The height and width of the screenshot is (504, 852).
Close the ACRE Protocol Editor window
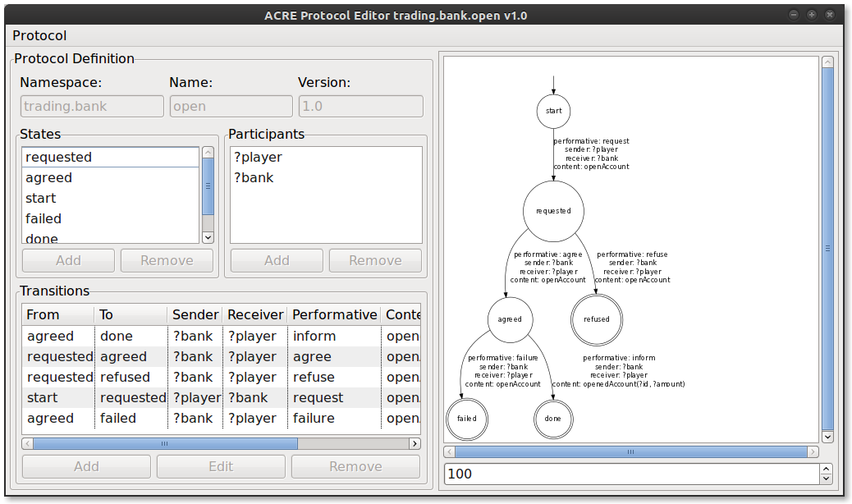tap(830, 15)
